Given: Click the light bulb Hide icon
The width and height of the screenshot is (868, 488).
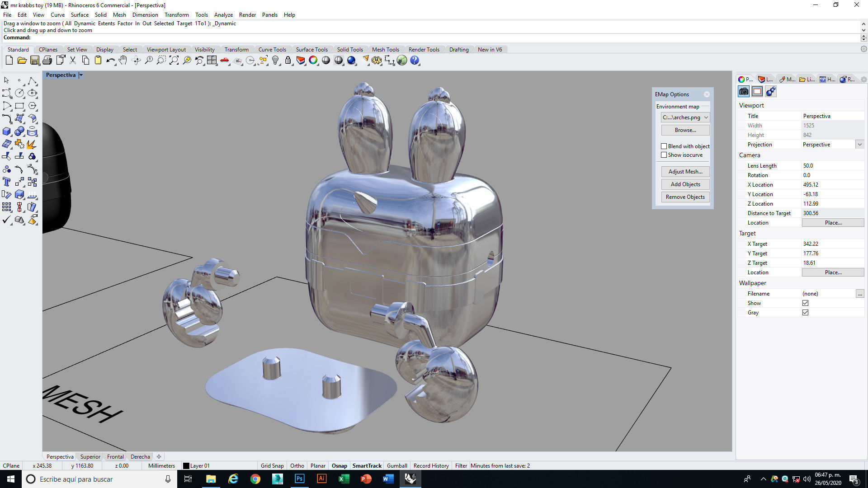Looking at the screenshot, I should tap(275, 60).
